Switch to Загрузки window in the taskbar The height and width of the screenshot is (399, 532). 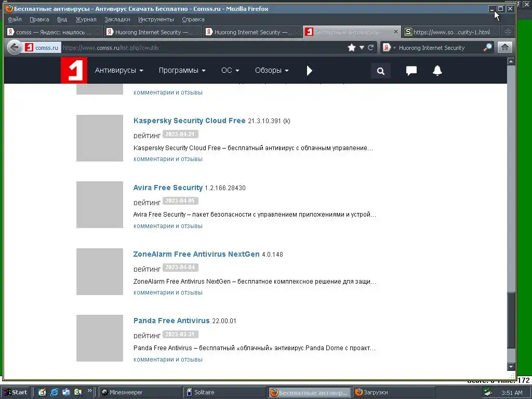[x=393, y=392]
